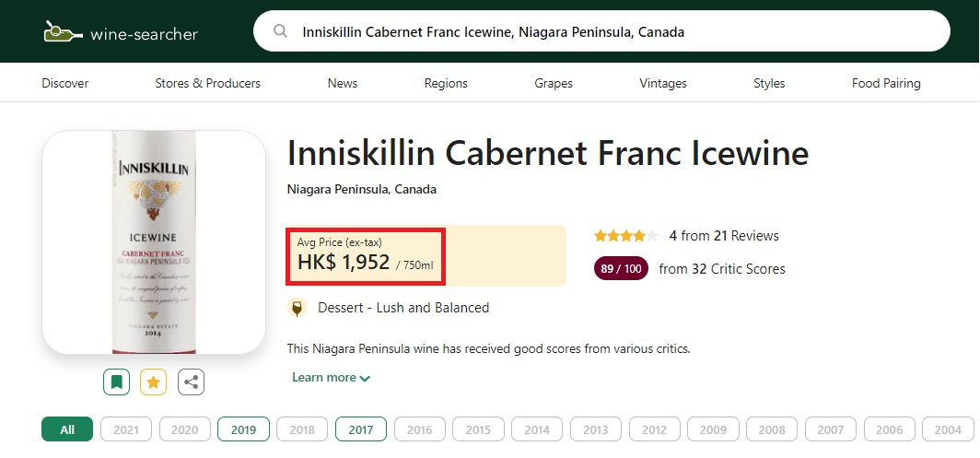Select the All vintages filter

(67, 429)
